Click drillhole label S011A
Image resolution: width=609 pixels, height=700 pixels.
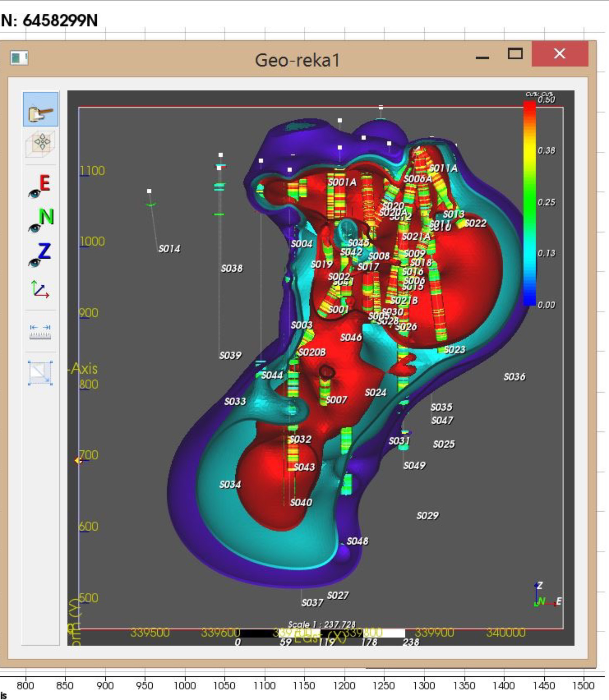pos(443,168)
